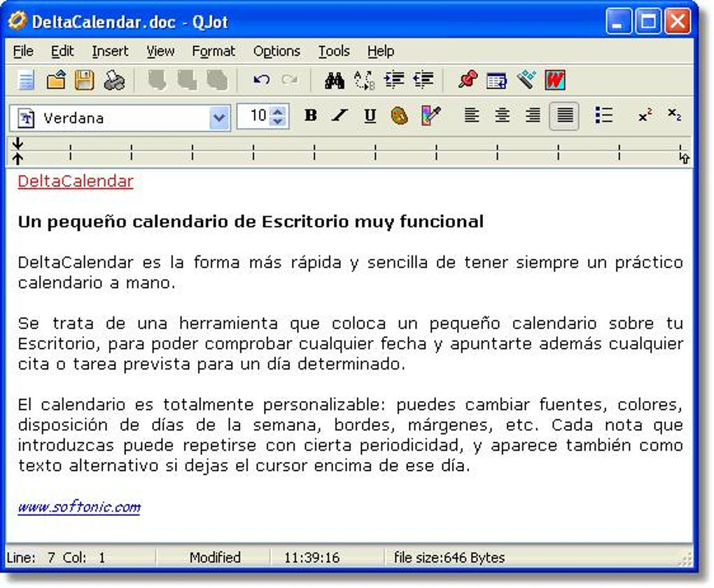Screen dimensions: 714x588
Task: Click the greyed-out Copy icon
Action: (187, 80)
